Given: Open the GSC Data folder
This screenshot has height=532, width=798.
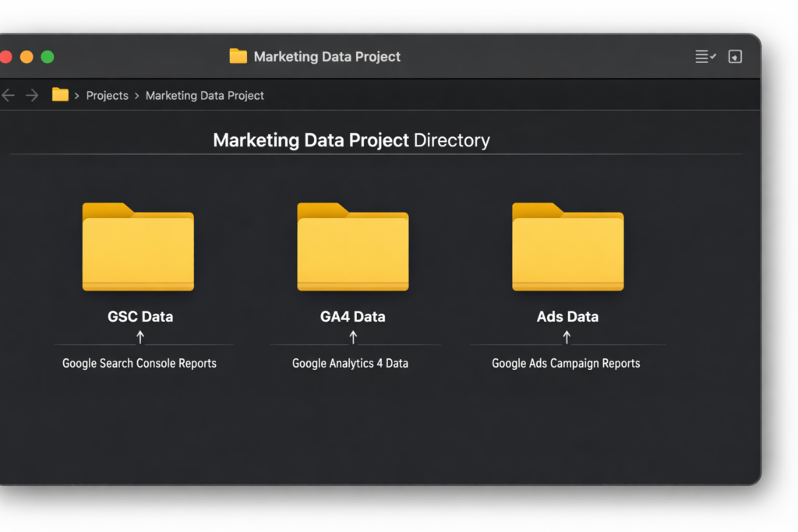Looking at the screenshot, I should click(138, 246).
